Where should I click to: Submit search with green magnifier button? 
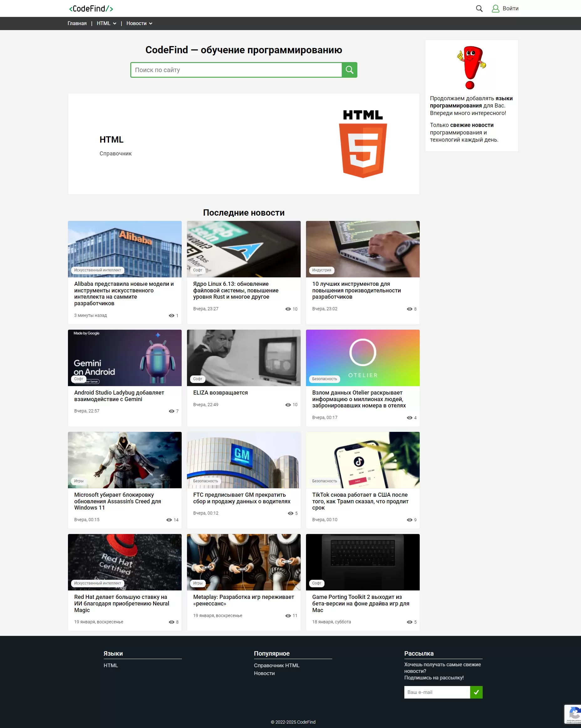click(x=349, y=70)
